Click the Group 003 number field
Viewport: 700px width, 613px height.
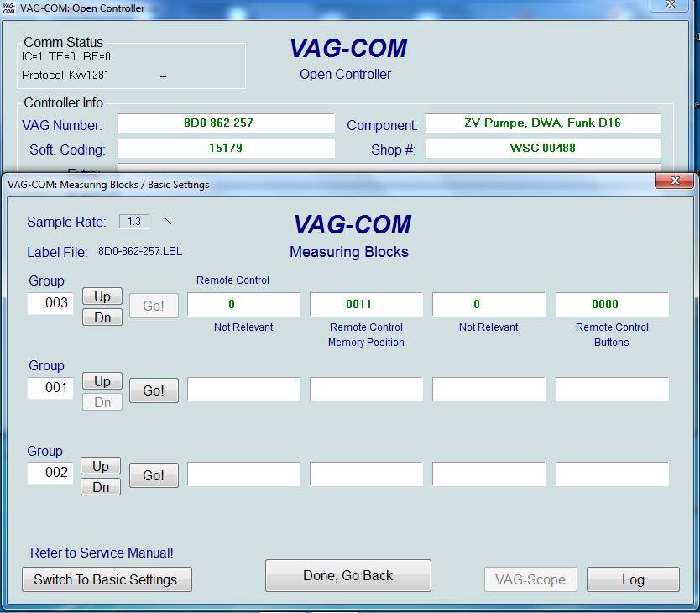coord(50,303)
